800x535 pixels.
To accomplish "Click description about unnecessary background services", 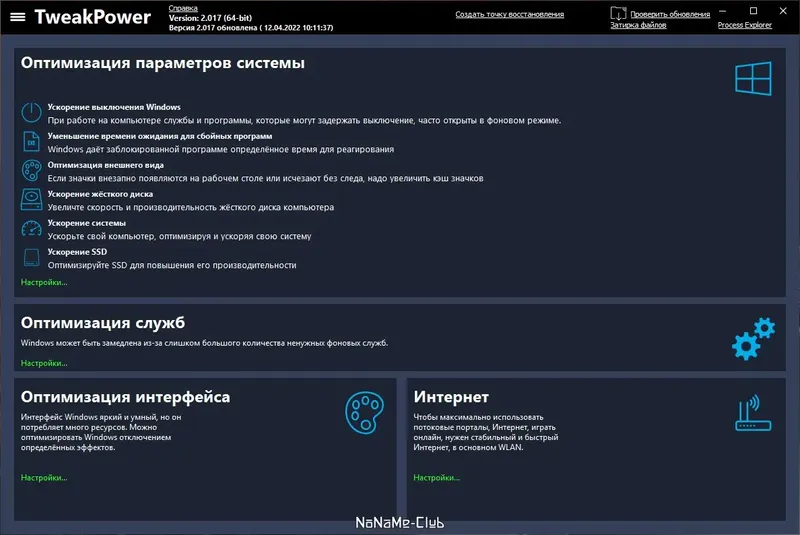I will pos(204,343).
